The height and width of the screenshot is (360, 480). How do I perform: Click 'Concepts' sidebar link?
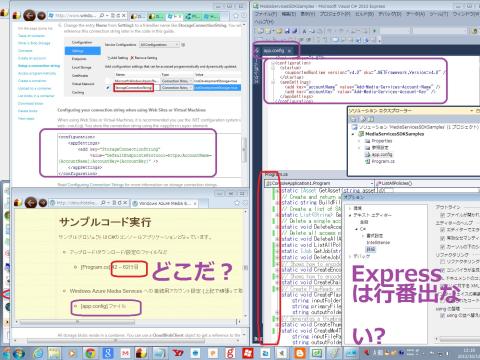[25, 51]
